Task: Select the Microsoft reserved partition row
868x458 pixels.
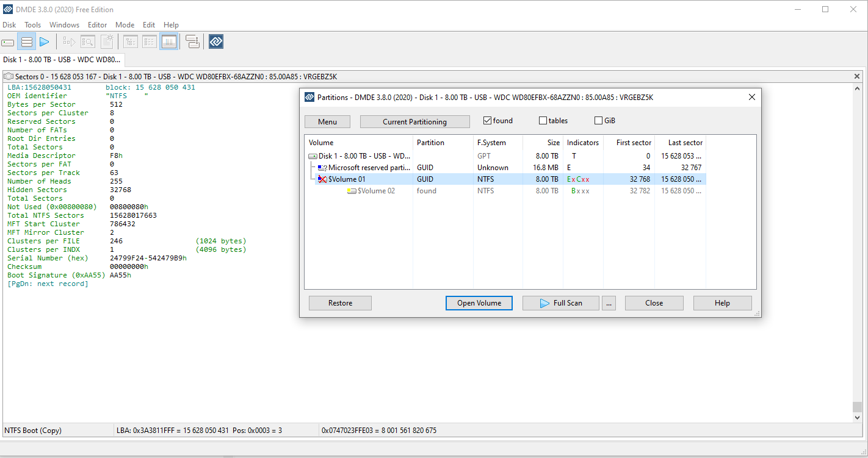Action: coord(505,168)
